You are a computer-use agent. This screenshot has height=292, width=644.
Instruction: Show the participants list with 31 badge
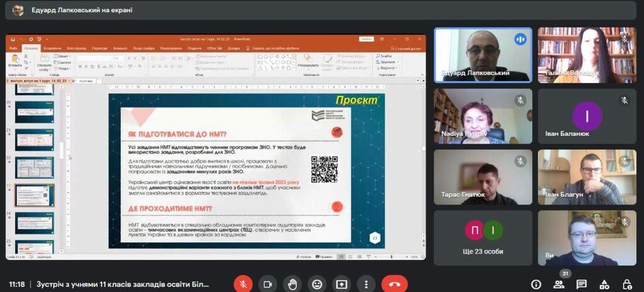558,284
